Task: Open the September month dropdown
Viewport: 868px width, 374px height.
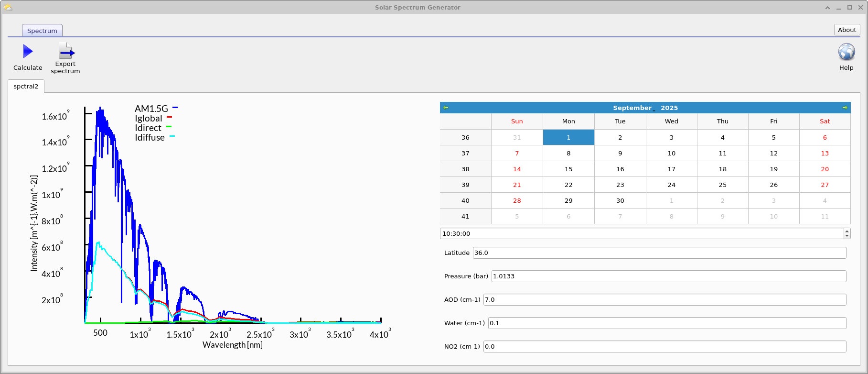Action: tap(633, 108)
